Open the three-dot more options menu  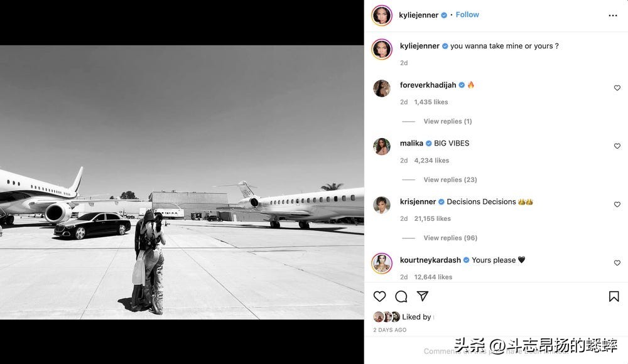click(613, 16)
